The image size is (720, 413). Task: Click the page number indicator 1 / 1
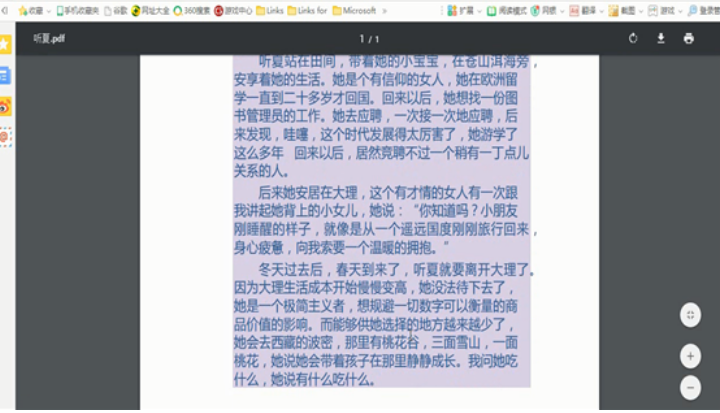pyautogui.click(x=369, y=39)
